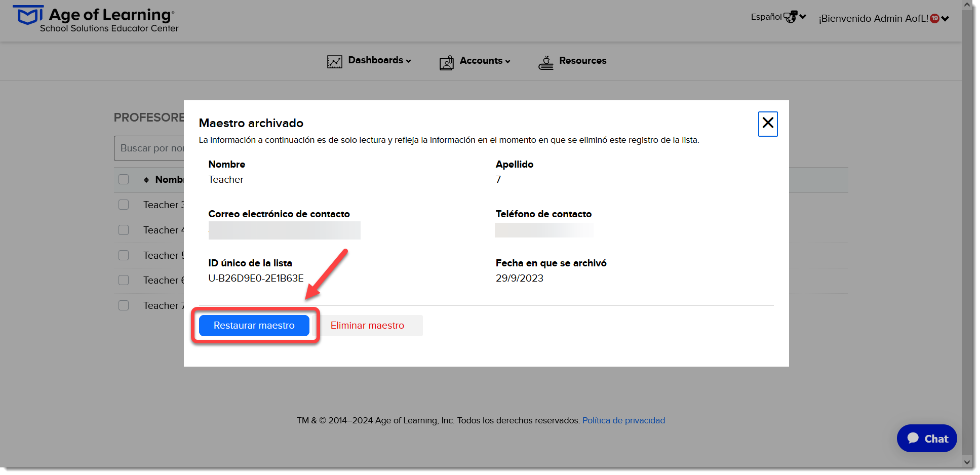The width and height of the screenshot is (980, 475).
Task: Expand the Accounts menu chevron
Action: [x=507, y=61]
